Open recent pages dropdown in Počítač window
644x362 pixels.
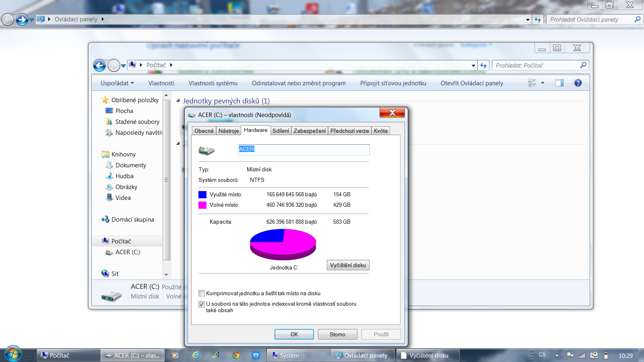click(123, 66)
